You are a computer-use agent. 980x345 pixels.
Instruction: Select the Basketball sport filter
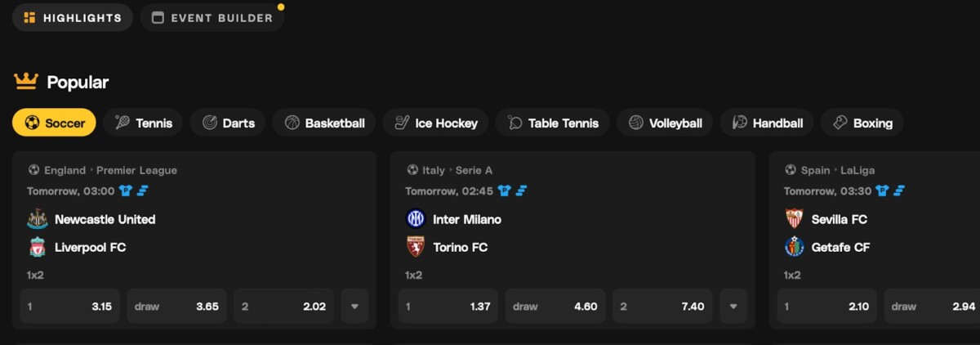coord(324,123)
